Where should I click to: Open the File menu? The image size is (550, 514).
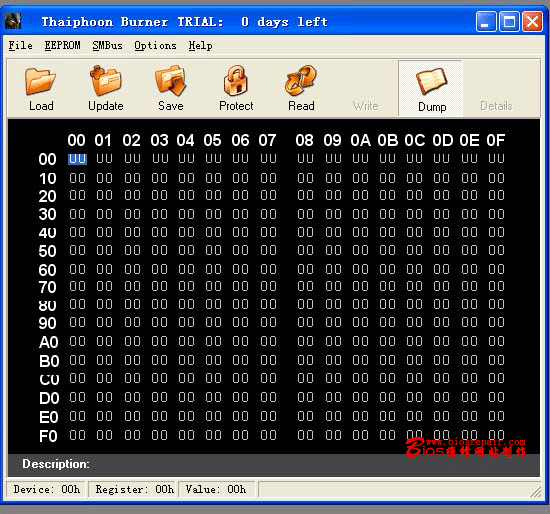[20, 46]
